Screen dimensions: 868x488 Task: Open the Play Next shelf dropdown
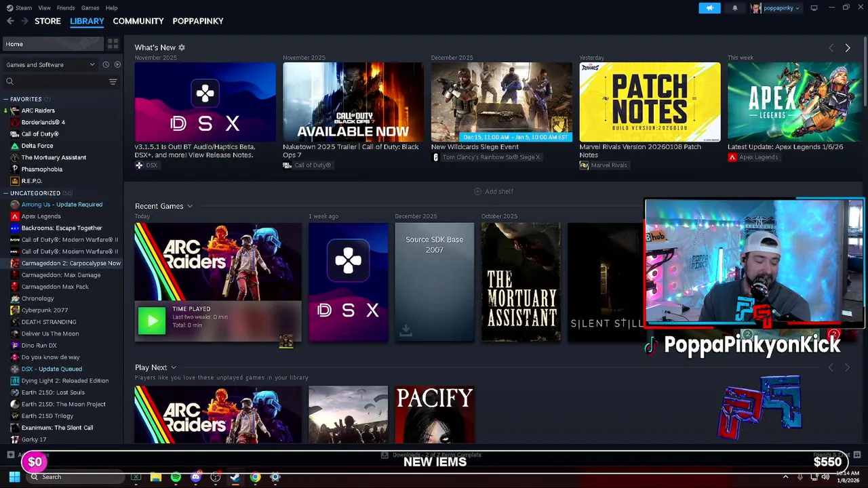174,367
